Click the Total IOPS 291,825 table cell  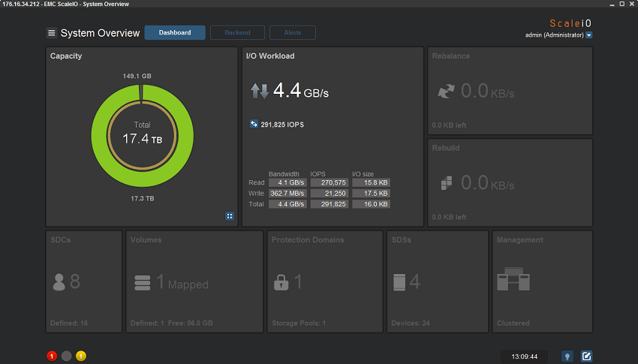330,204
